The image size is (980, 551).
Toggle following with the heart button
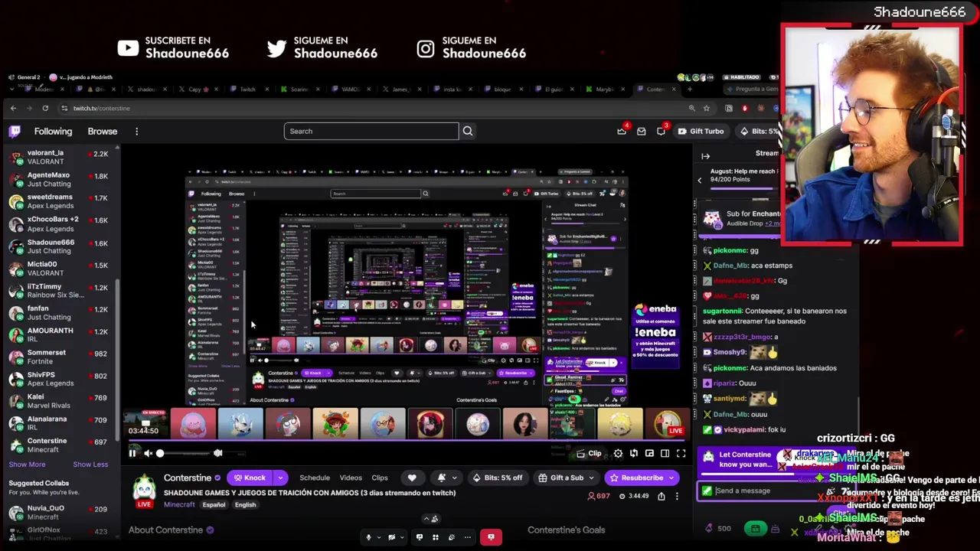412,478
